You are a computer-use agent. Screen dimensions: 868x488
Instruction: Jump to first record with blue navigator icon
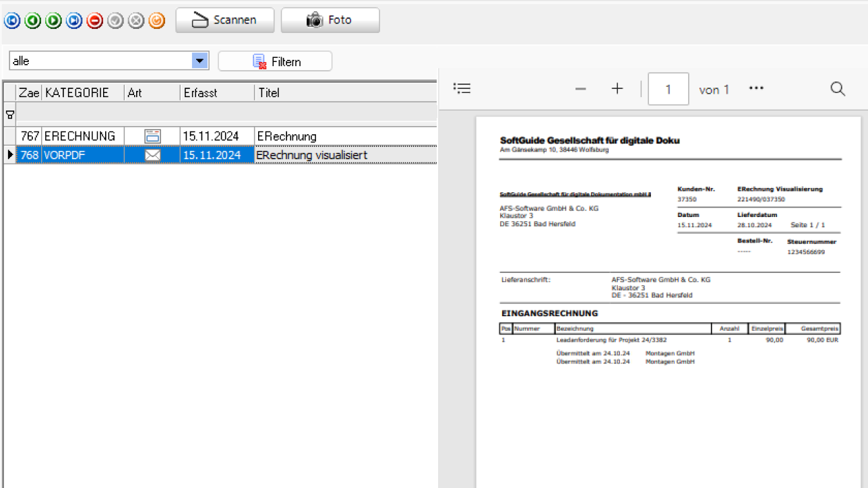pyautogui.click(x=11, y=21)
